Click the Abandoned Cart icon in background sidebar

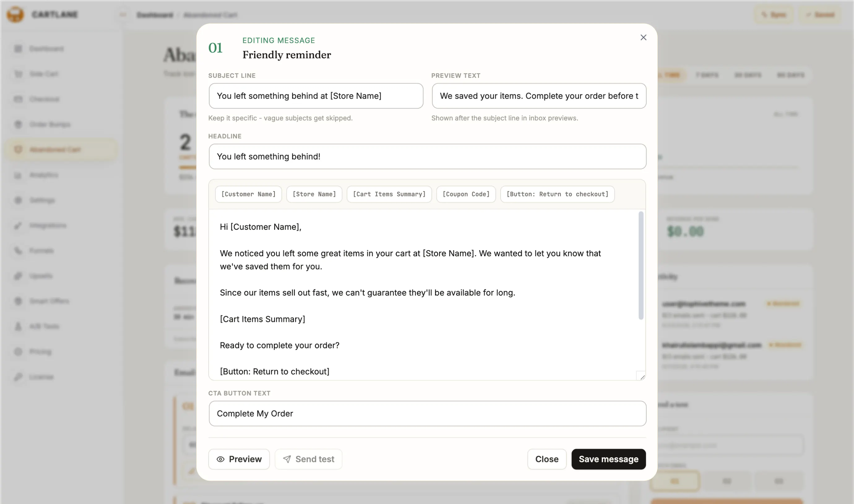tap(18, 149)
